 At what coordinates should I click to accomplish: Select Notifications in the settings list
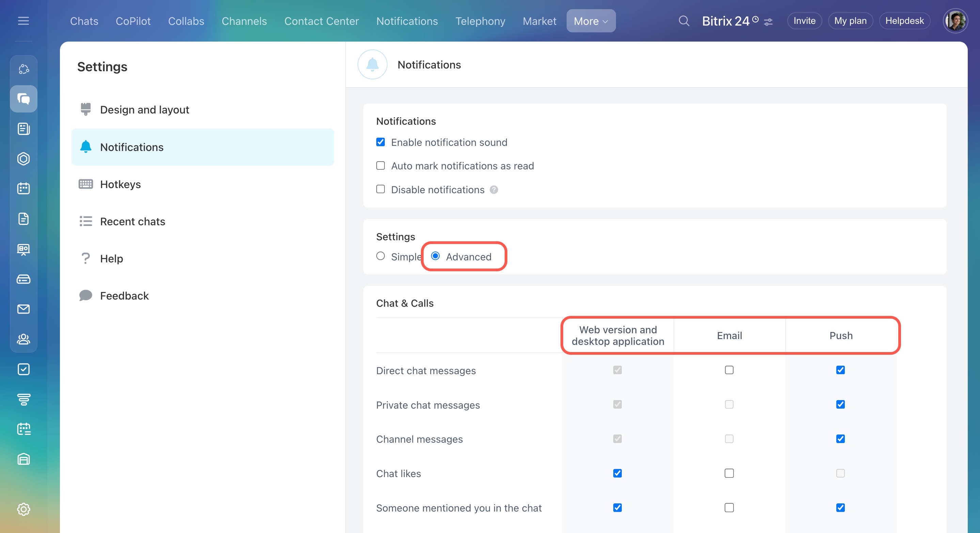[x=203, y=147]
